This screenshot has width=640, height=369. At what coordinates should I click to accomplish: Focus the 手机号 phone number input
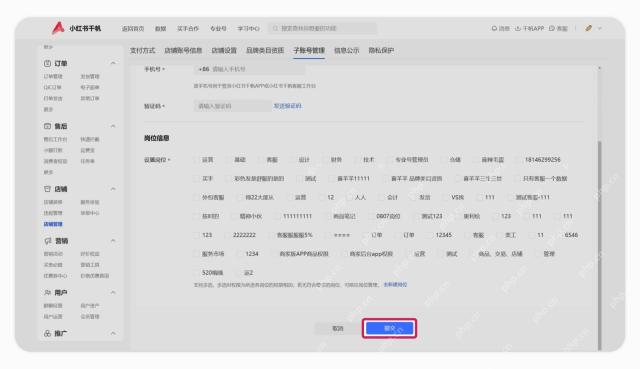pos(249,69)
